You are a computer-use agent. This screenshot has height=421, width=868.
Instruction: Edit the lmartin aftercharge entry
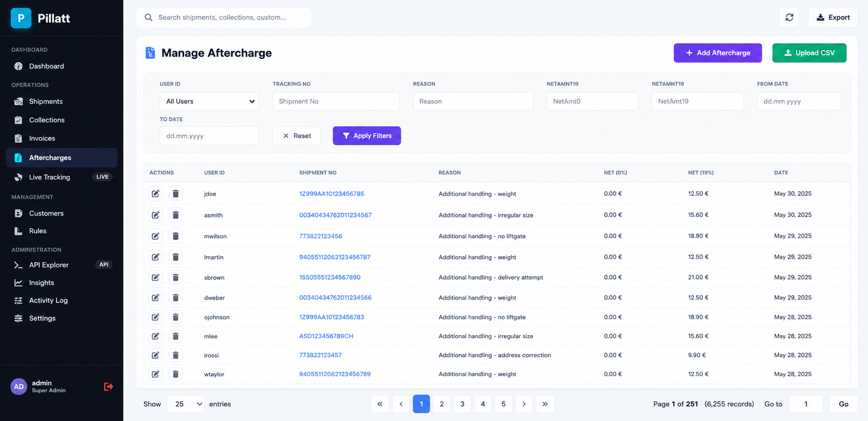point(155,257)
